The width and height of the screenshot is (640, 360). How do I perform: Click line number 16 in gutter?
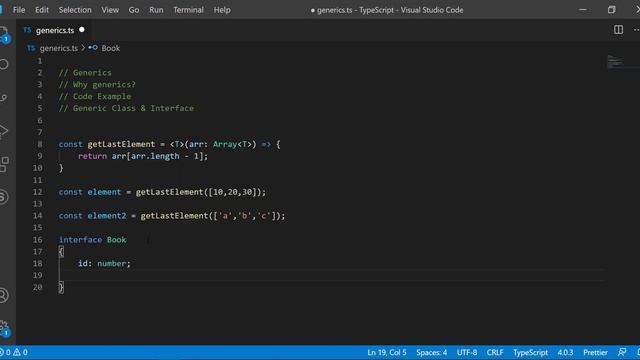click(x=38, y=240)
